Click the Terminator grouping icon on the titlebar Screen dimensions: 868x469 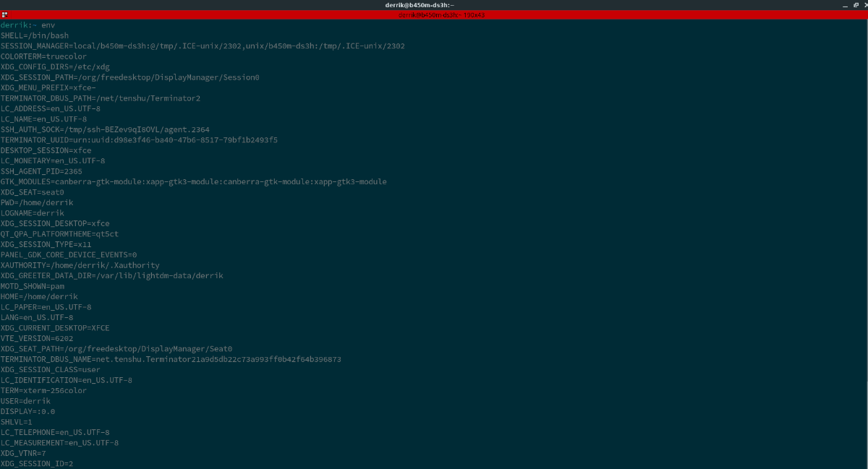click(6, 14)
